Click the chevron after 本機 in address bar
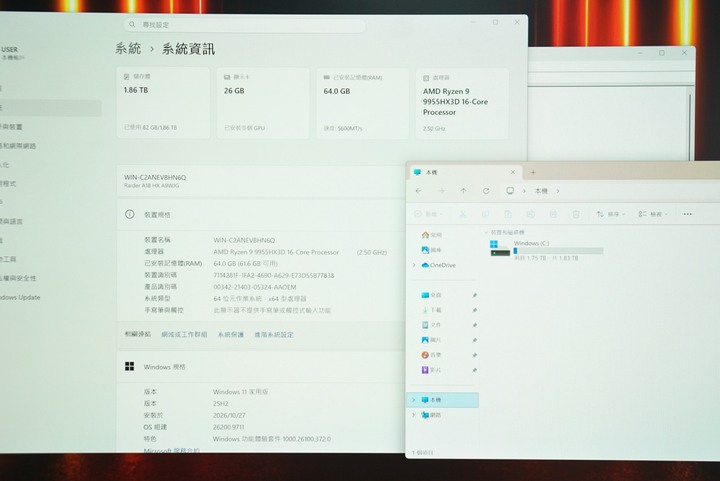This screenshot has width=720, height=481. (558, 191)
